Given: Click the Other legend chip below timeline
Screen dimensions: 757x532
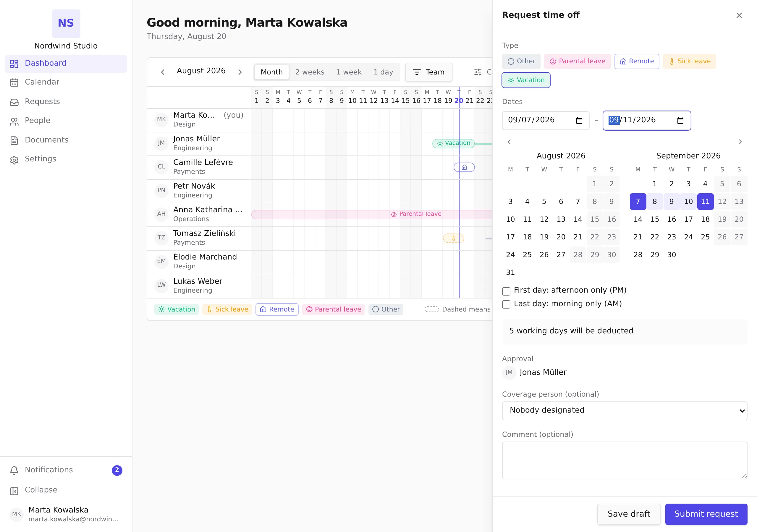Looking at the screenshot, I should (386, 309).
